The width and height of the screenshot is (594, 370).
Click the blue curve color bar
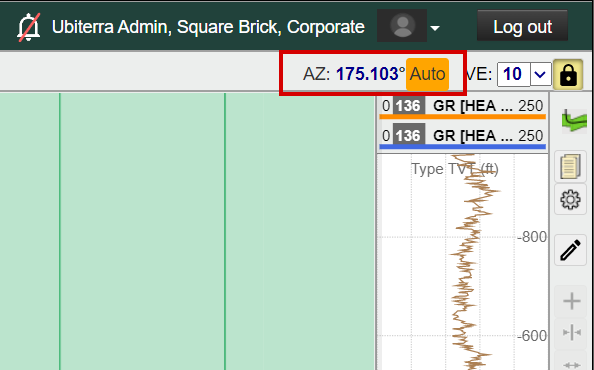coord(463,147)
